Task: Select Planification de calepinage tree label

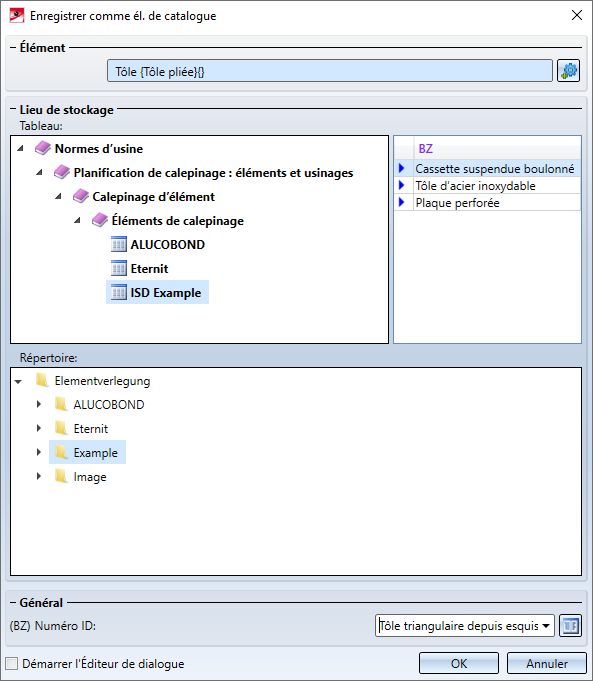Action: coord(213,172)
